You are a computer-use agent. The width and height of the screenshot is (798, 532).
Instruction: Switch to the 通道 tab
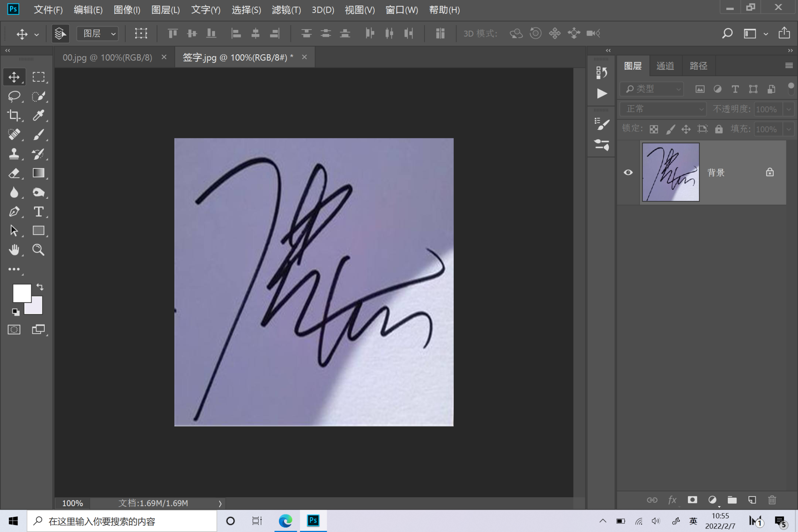pos(665,66)
